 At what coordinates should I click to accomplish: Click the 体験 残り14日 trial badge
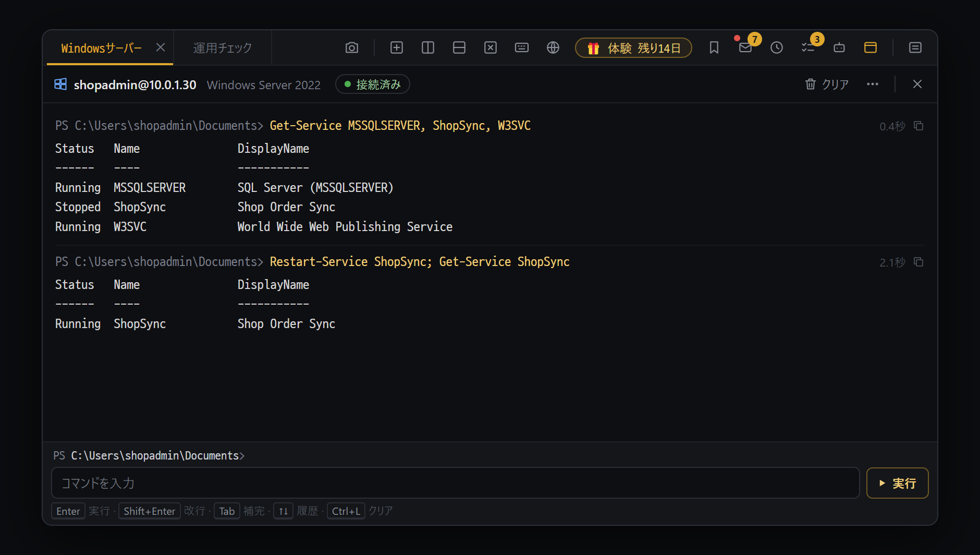(x=633, y=48)
